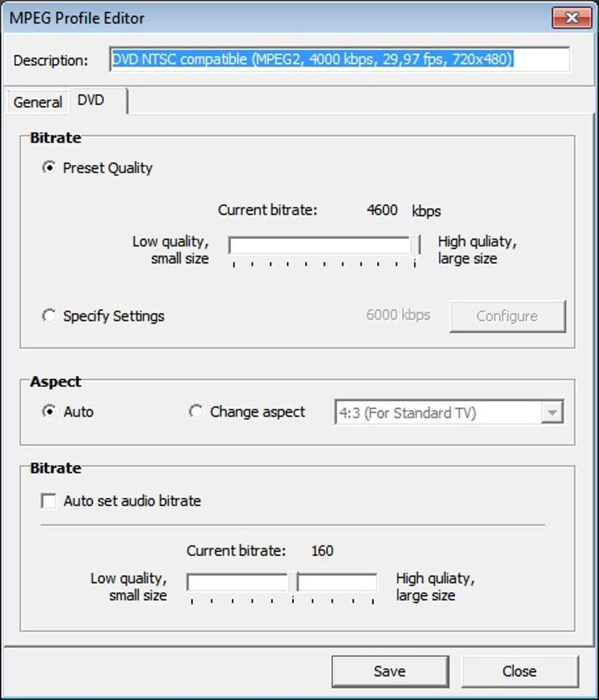Click inside the Description text field
599x700 pixels.
point(339,59)
